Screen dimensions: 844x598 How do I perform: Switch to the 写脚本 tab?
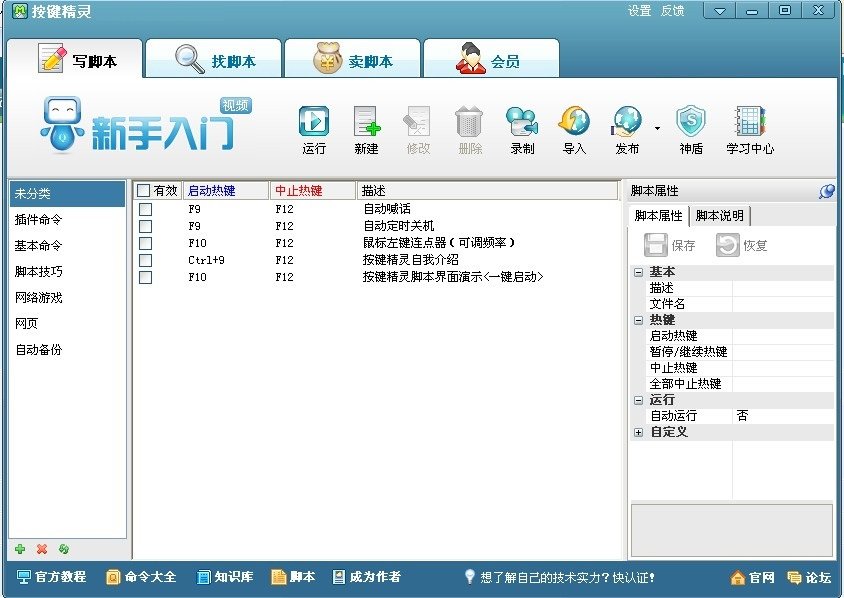75,59
